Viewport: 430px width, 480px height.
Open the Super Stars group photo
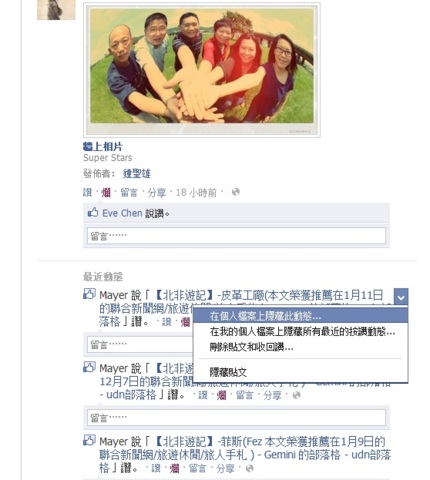[x=202, y=70]
